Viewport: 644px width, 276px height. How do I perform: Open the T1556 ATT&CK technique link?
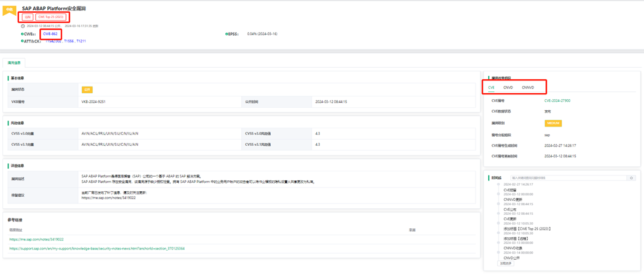(x=68, y=41)
